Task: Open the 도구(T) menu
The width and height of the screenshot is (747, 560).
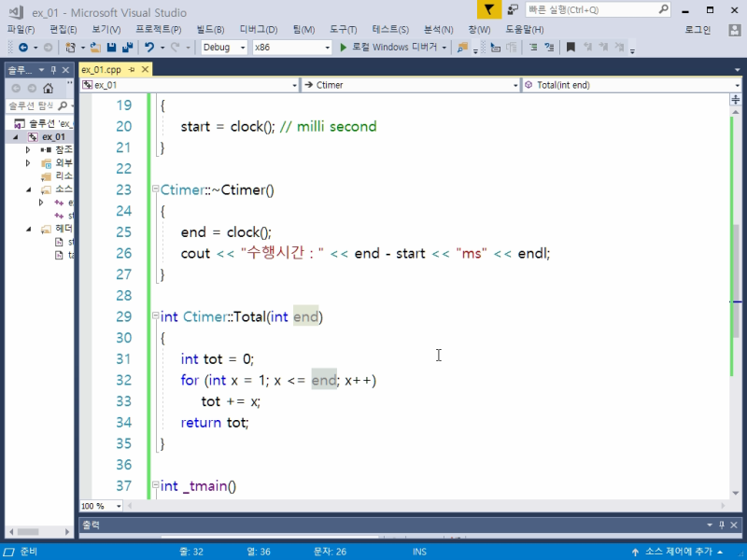Action: click(343, 30)
